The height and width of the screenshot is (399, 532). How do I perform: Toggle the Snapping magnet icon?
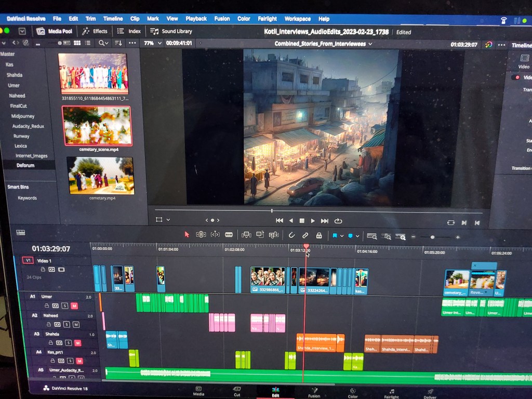click(291, 235)
